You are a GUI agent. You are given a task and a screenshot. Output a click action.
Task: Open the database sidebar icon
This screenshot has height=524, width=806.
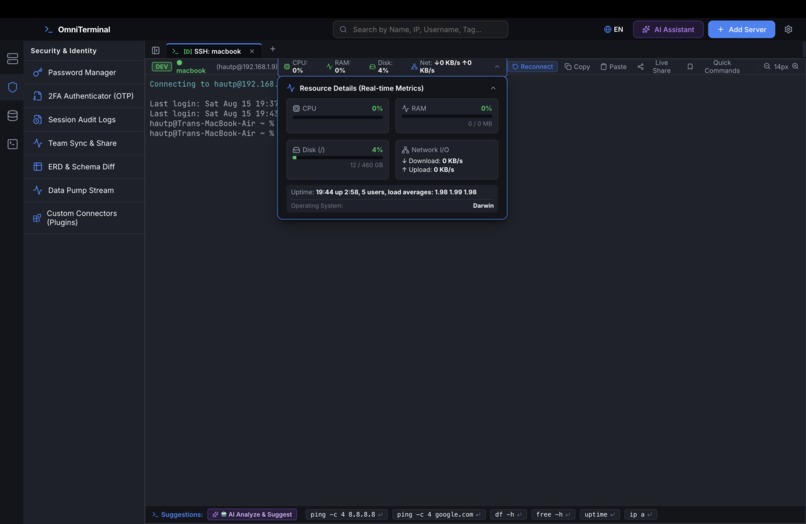(12, 116)
